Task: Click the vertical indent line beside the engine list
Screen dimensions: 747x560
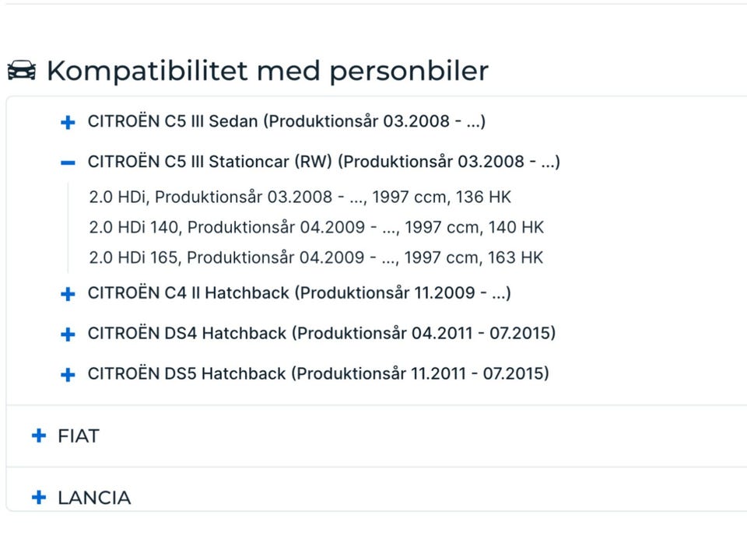Action: (x=68, y=227)
